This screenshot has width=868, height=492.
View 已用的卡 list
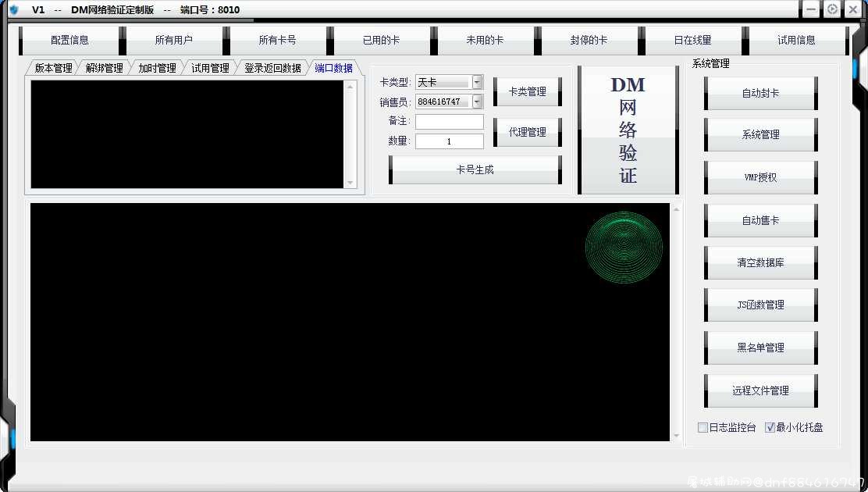[x=381, y=41]
